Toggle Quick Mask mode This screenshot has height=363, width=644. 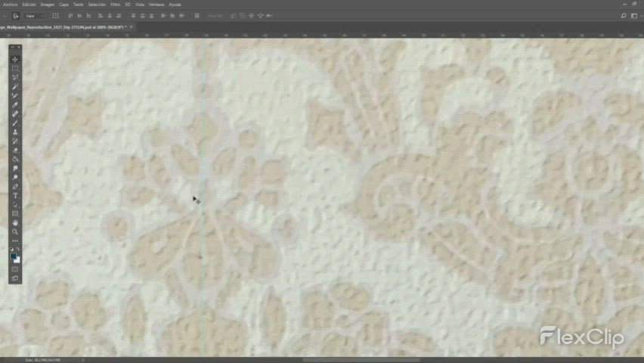[15, 268]
